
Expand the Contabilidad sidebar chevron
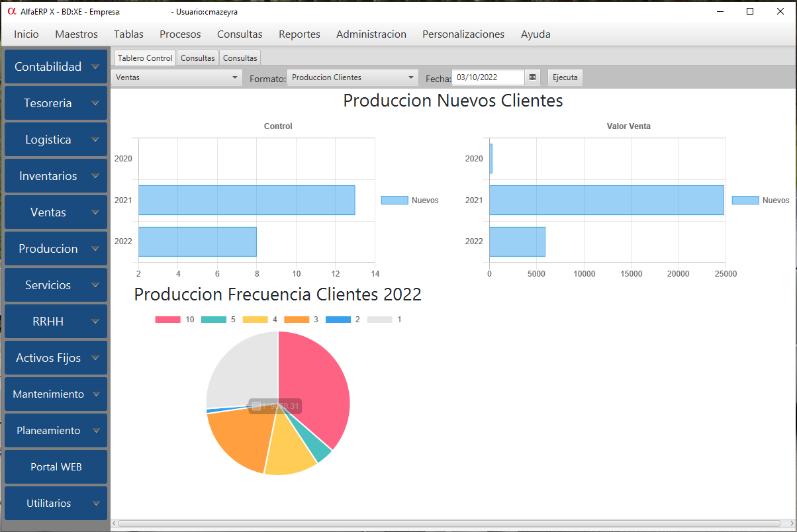tap(96, 67)
